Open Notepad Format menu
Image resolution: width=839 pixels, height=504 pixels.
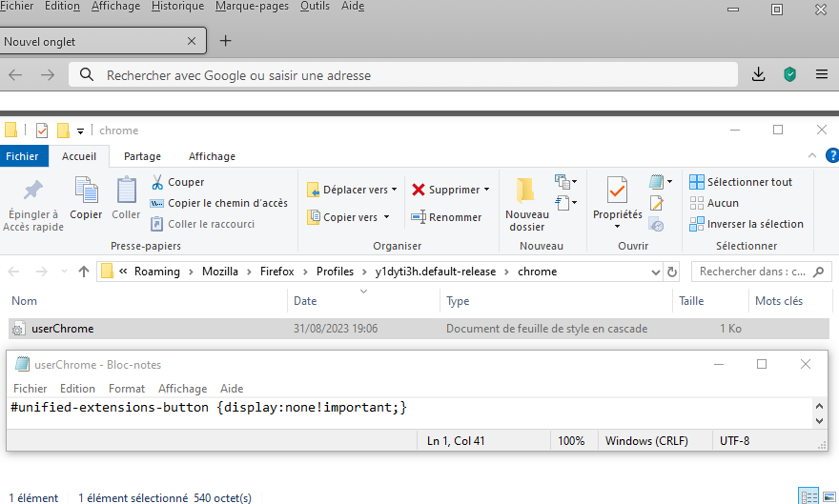(x=127, y=389)
